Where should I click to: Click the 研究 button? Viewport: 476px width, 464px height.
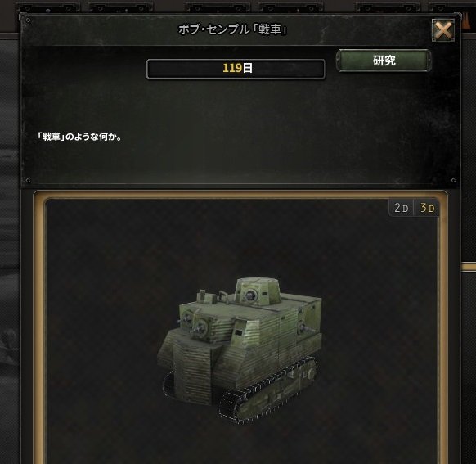(x=384, y=61)
